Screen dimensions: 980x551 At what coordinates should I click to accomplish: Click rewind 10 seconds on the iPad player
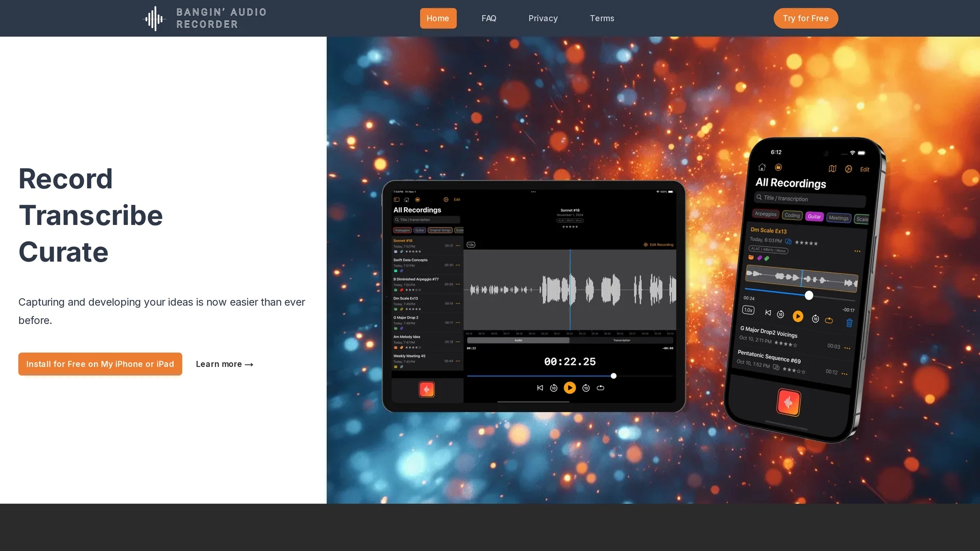click(554, 388)
